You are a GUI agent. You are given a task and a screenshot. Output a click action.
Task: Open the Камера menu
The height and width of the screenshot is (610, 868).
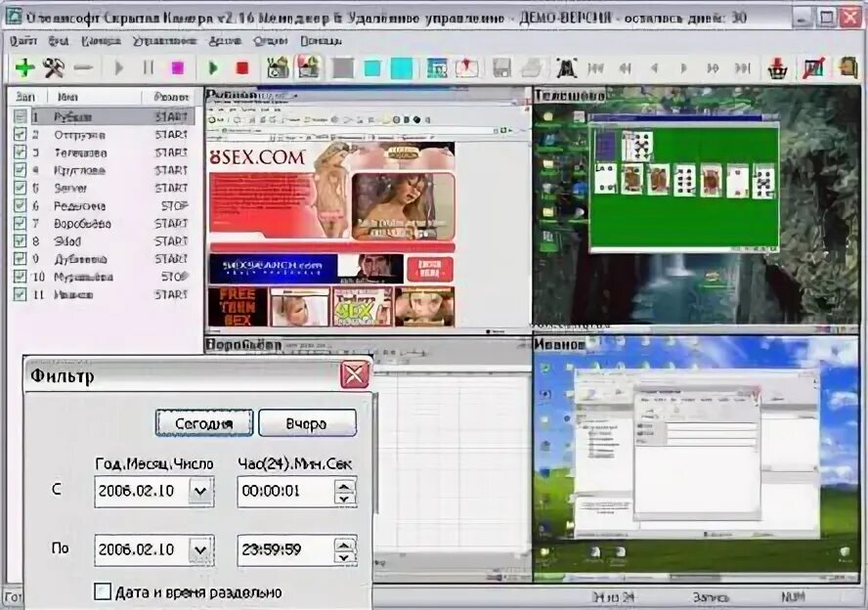click(101, 41)
